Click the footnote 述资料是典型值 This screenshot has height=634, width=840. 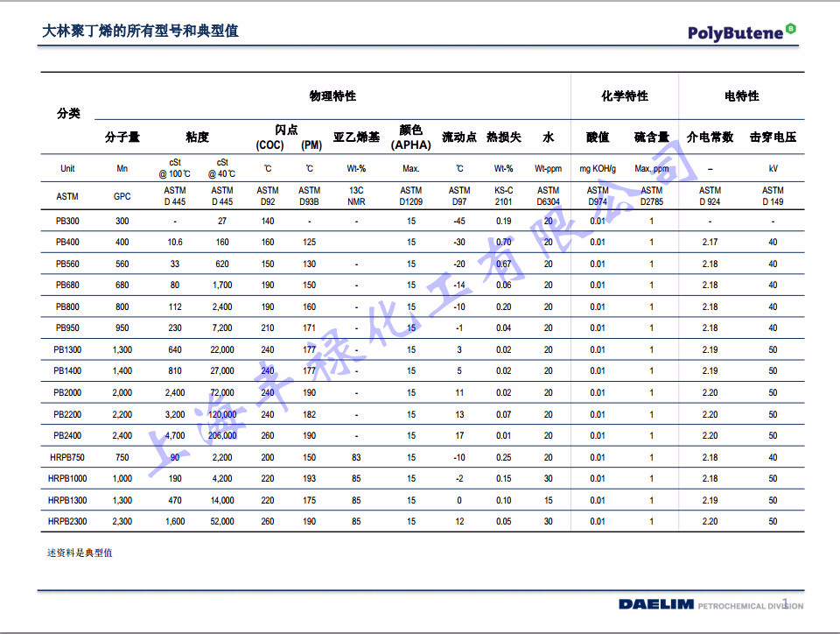78,553
